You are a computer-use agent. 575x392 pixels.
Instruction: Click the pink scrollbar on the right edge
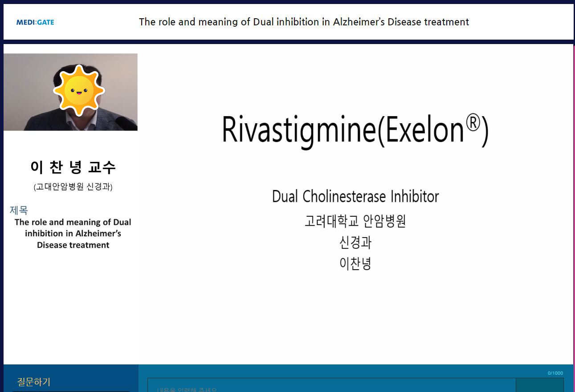tap(574, 200)
